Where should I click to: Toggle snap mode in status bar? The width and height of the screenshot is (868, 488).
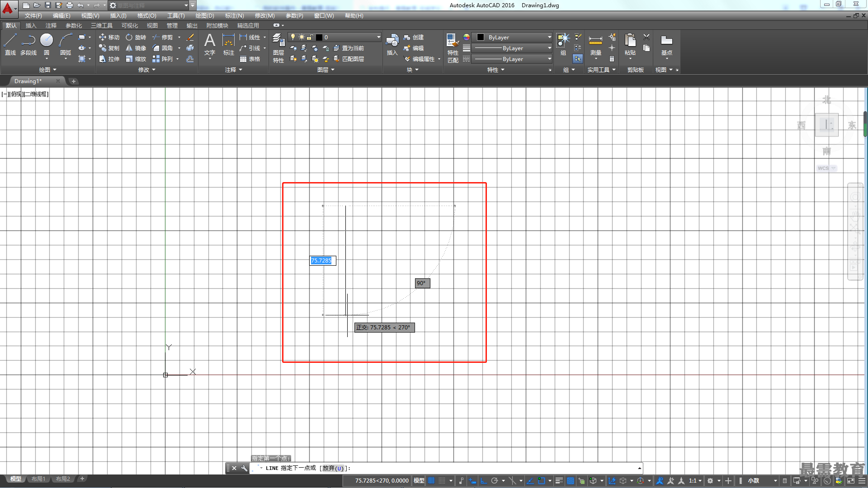pyautogui.click(x=442, y=481)
